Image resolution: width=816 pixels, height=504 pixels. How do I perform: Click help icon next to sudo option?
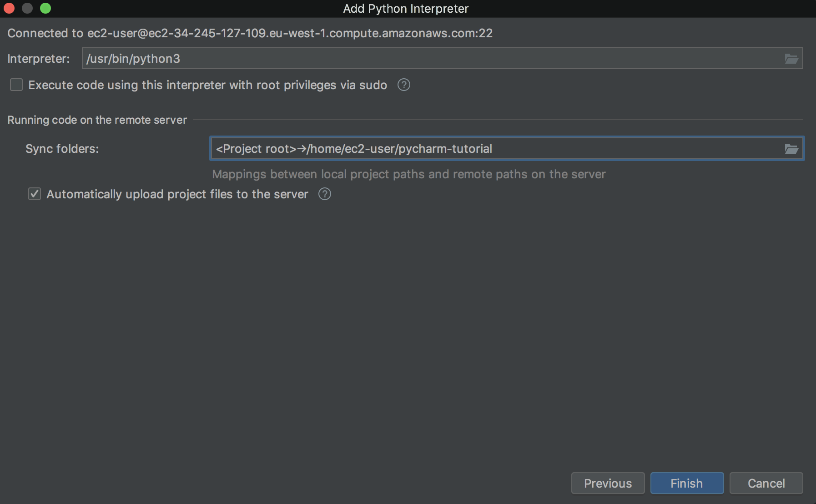403,85
